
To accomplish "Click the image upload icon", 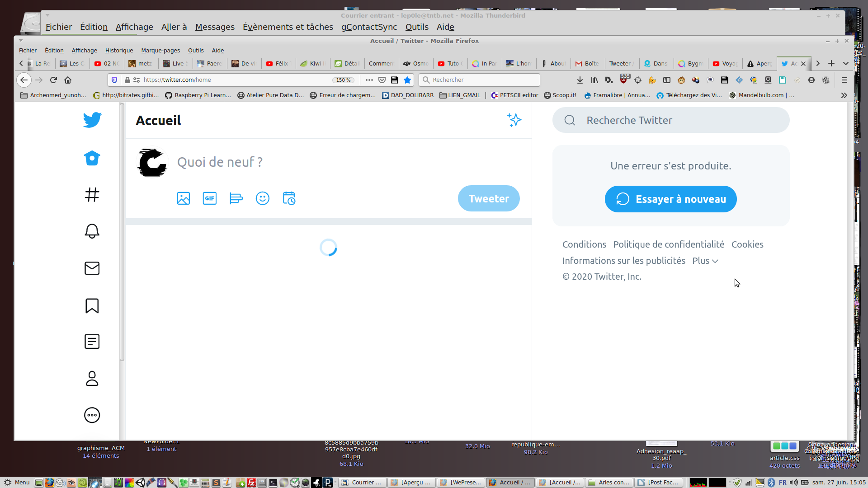I will coord(183,198).
